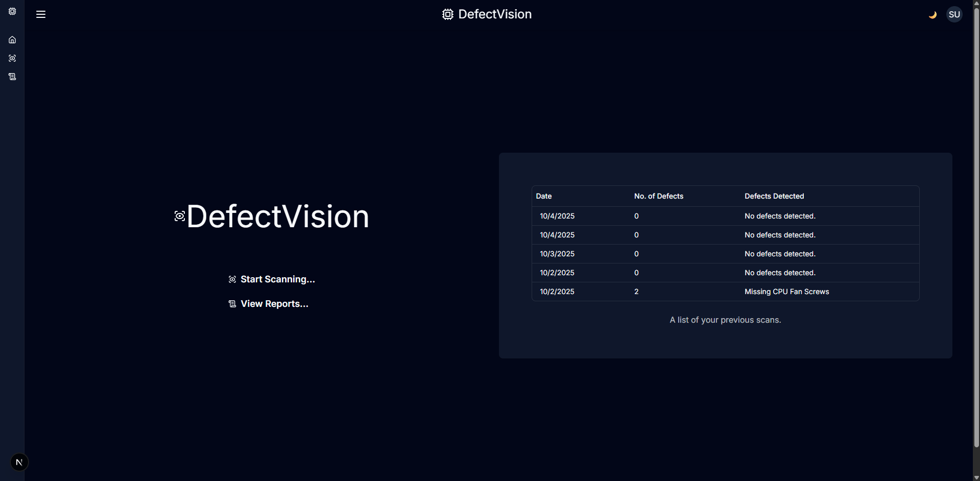Viewport: 980px width, 481px height.
Task: Open the Scan icon in sidebar
Action: 12,58
